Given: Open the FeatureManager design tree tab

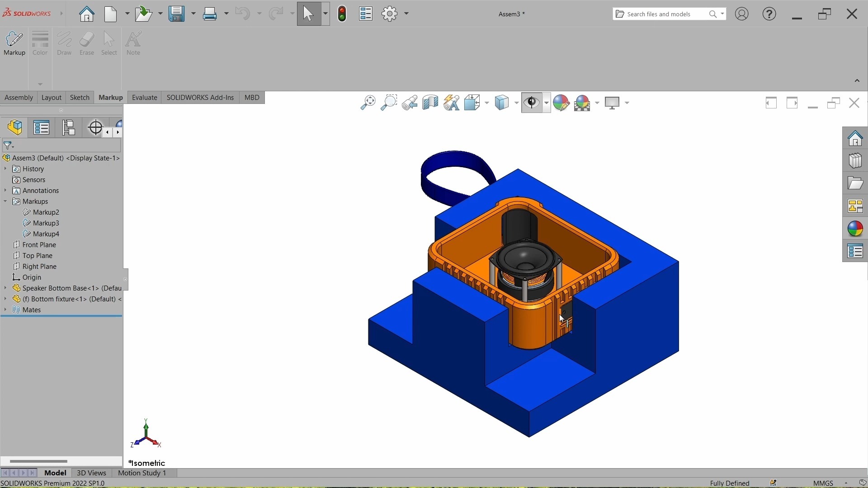Looking at the screenshot, I should click(x=15, y=128).
